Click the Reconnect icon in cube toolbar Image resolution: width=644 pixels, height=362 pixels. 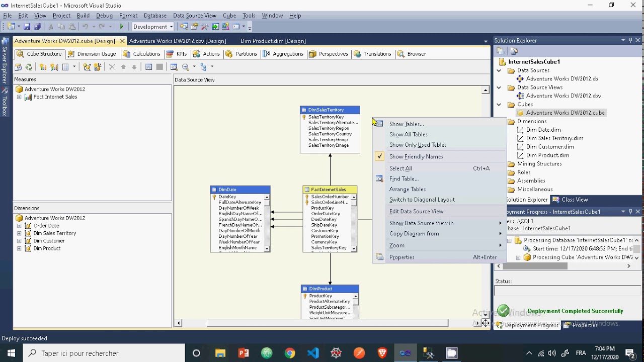coord(29,67)
